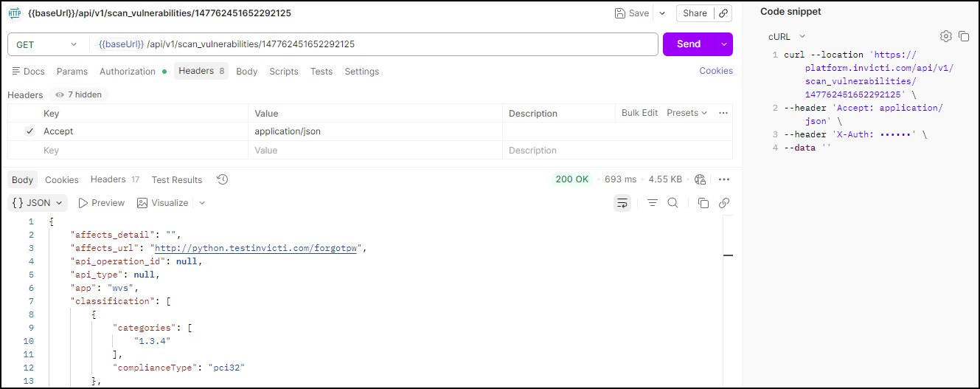Click the search icon in response toolbar

(x=673, y=203)
